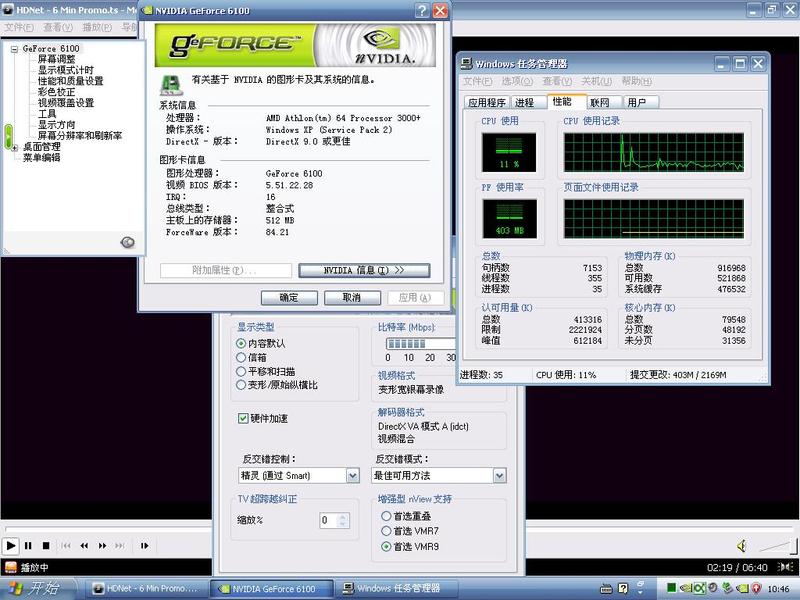The width and height of the screenshot is (800, 600).
Task: Toggle the hardware acceleration (硬件加速) checkbox
Action: (243, 418)
